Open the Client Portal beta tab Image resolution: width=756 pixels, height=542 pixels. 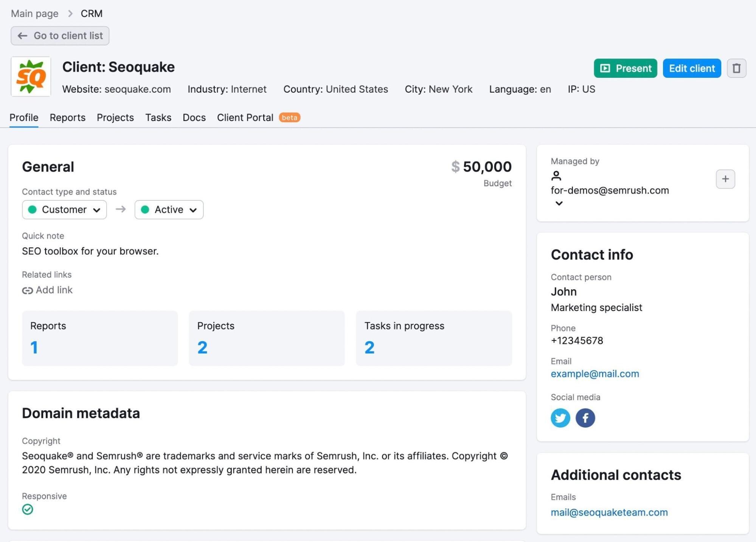[259, 118]
